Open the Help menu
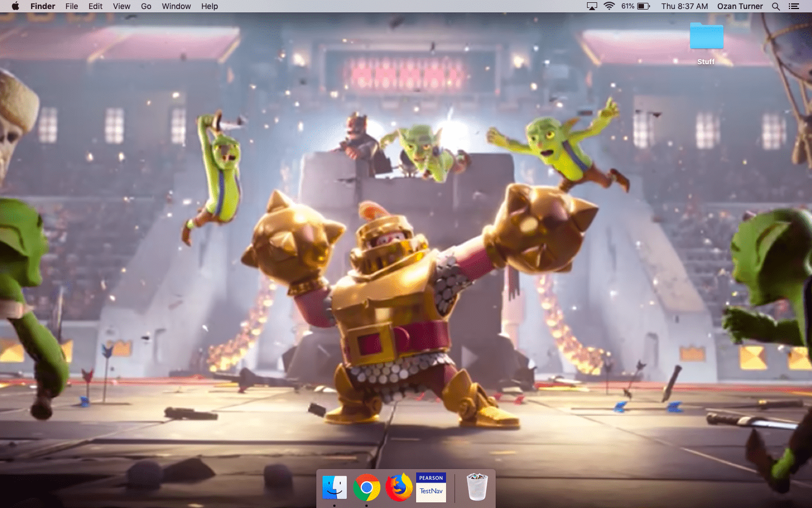Image resolution: width=812 pixels, height=508 pixels. (209, 6)
